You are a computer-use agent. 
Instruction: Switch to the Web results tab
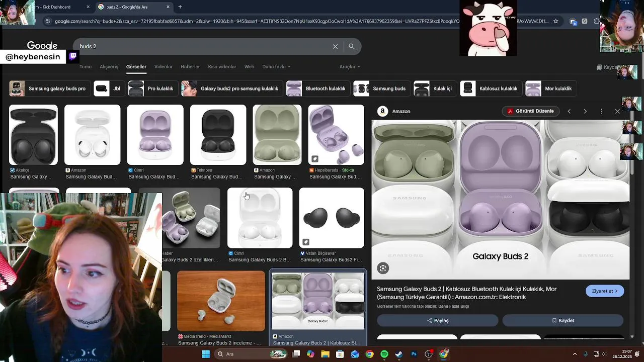click(249, 66)
